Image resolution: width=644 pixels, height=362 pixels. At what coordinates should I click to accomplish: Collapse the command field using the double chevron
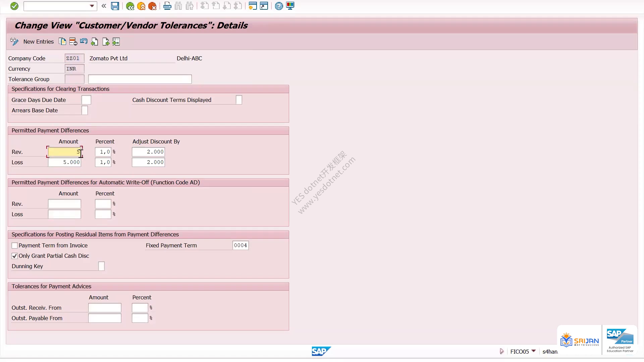tap(104, 6)
